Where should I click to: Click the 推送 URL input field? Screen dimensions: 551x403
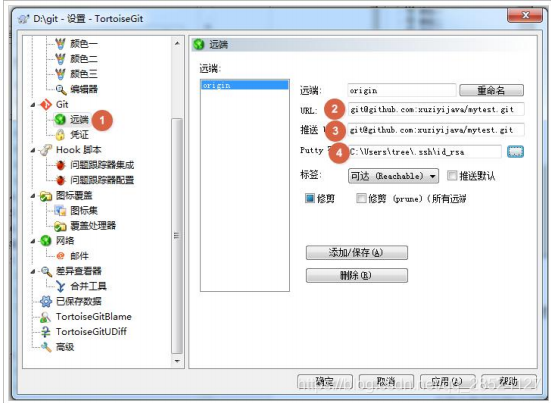(x=436, y=130)
